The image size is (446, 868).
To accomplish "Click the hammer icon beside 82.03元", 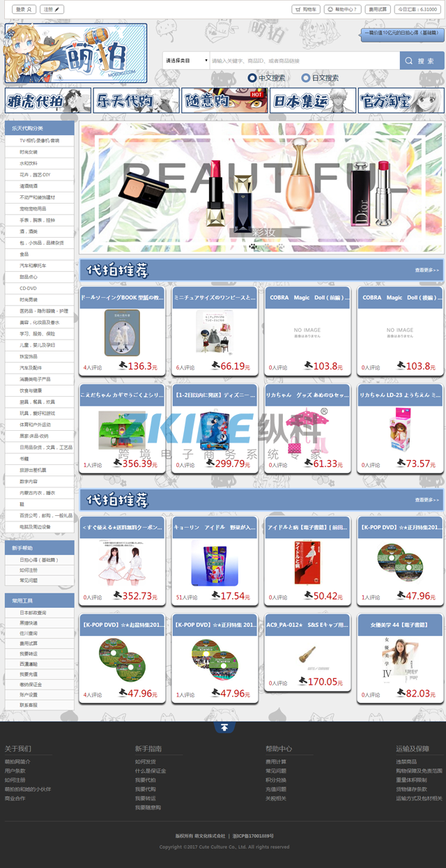I will [x=400, y=692].
